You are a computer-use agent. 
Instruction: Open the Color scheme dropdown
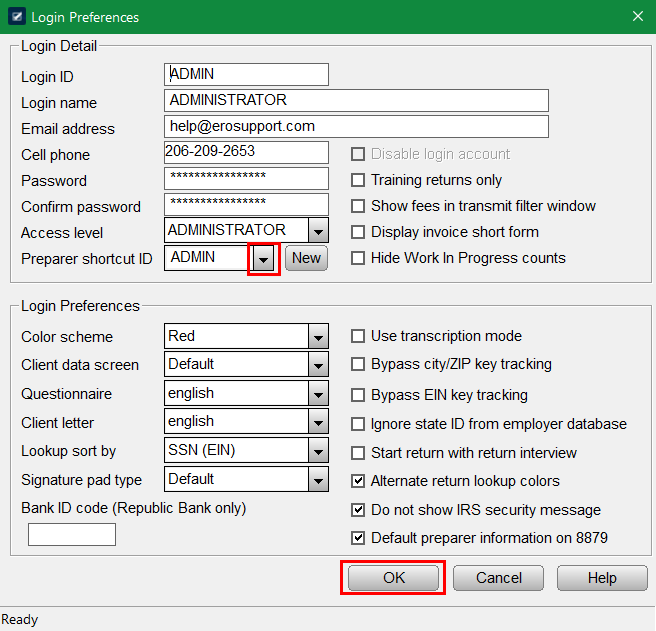coord(317,337)
